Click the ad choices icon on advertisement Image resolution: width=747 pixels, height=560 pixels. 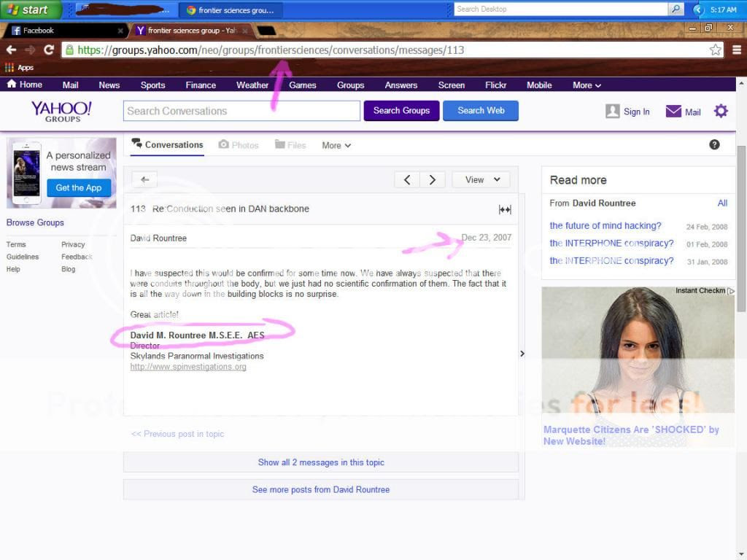731,290
